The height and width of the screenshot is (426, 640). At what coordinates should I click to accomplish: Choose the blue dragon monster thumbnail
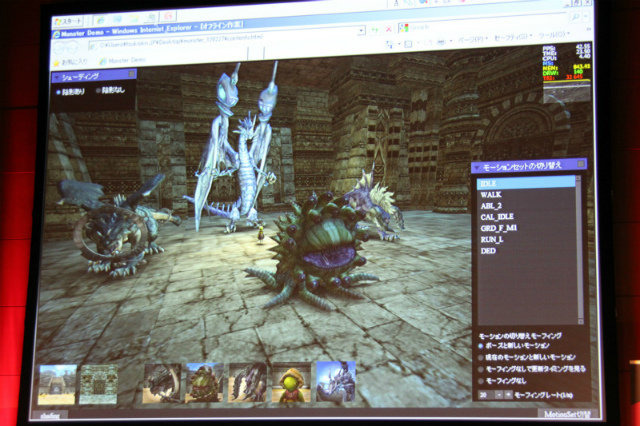coord(336,382)
